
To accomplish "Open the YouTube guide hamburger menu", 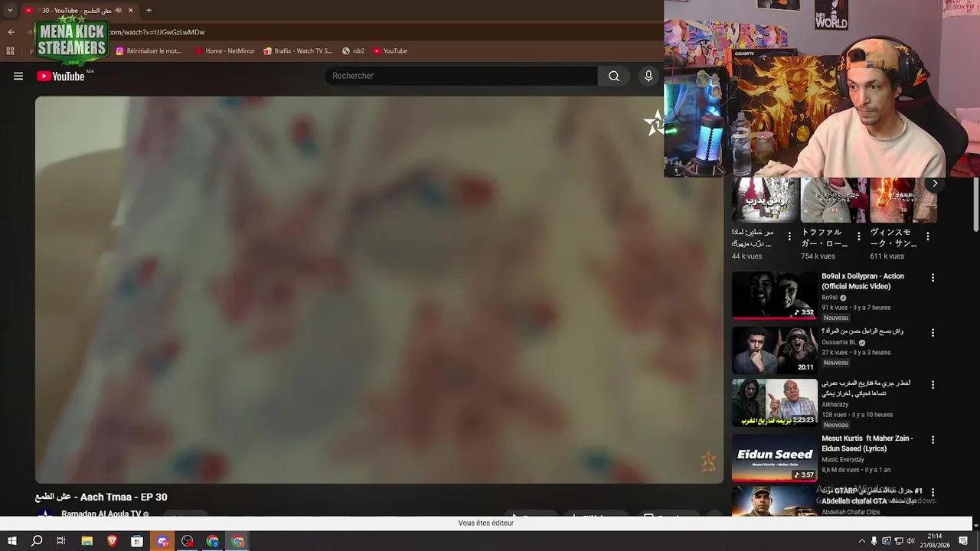I will (x=18, y=76).
